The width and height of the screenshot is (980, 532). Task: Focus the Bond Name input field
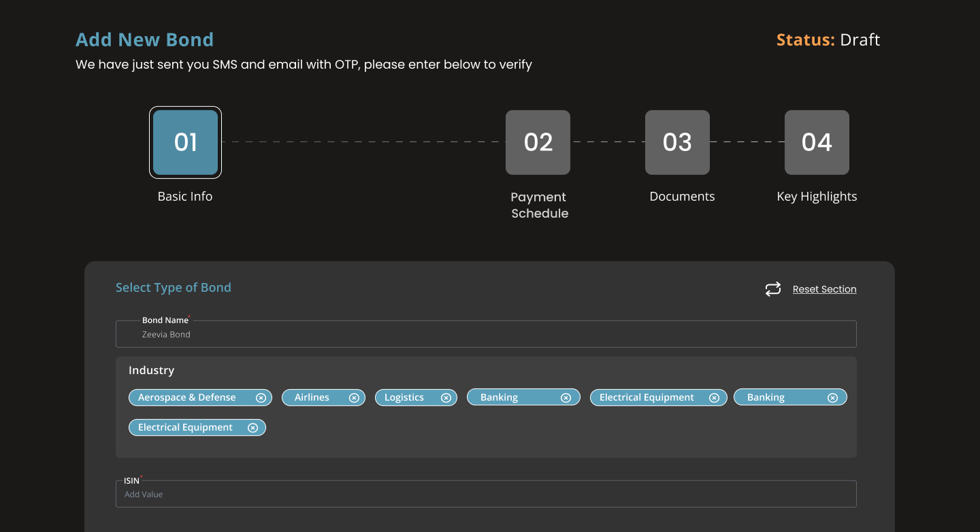click(486, 335)
